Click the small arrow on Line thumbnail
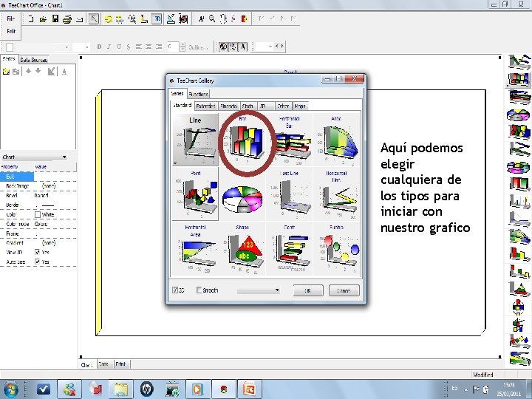 pyautogui.click(x=175, y=163)
